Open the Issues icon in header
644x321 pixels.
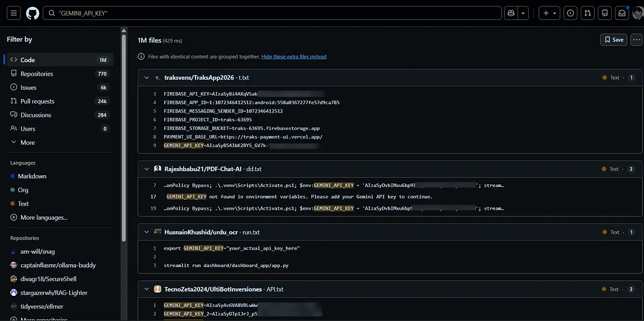570,13
